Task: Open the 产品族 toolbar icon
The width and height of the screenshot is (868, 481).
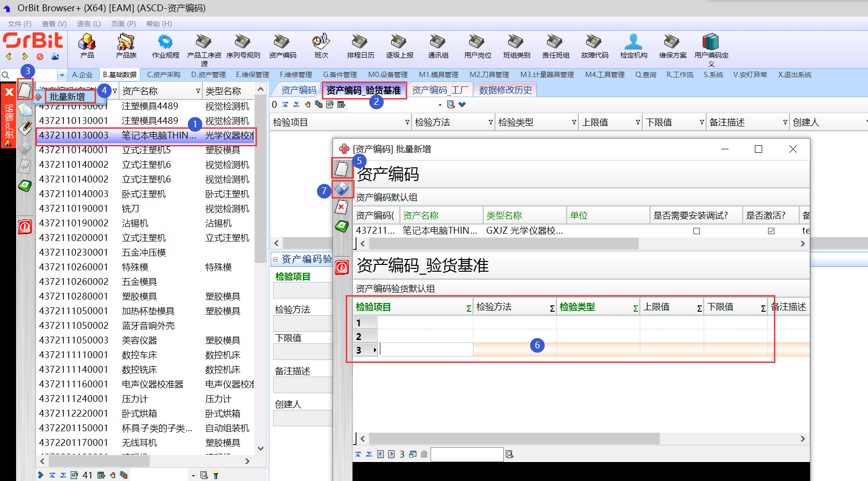Action: click(x=126, y=42)
